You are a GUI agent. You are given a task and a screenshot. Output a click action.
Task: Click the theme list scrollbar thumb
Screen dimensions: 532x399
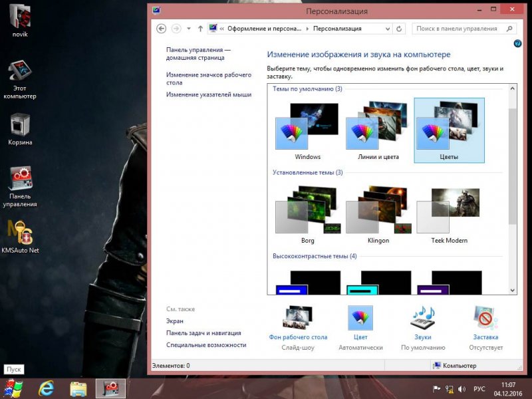pos(512,166)
